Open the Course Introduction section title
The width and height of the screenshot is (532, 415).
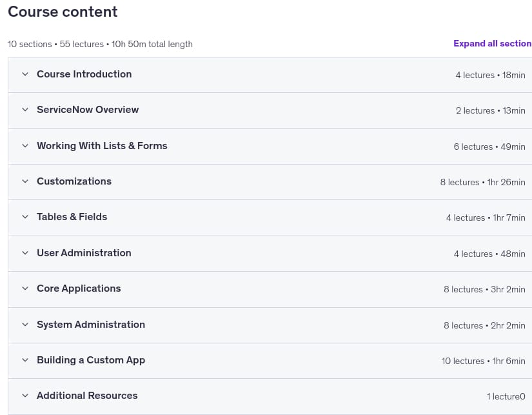click(84, 74)
